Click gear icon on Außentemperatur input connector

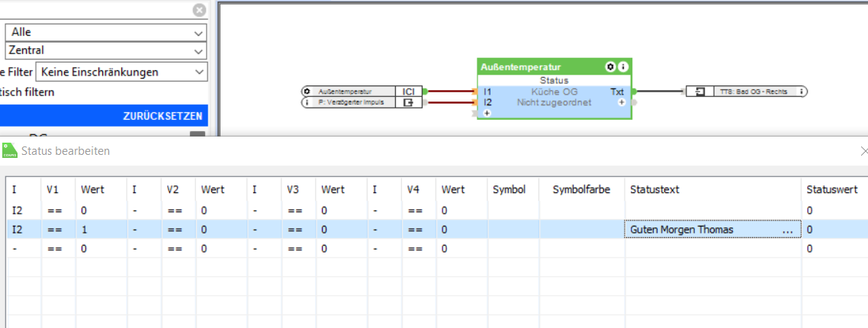pos(307,92)
